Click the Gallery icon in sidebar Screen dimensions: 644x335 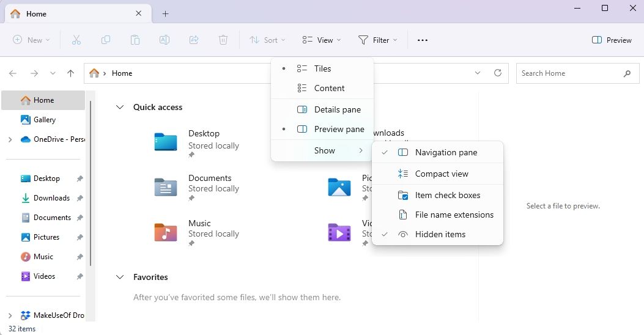(x=26, y=120)
